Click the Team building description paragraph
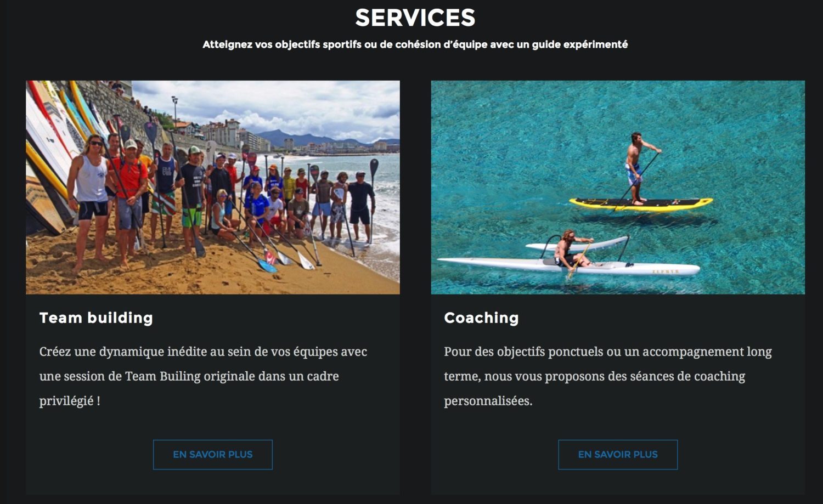Screen dimensions: 823x504 coord(204,376)
